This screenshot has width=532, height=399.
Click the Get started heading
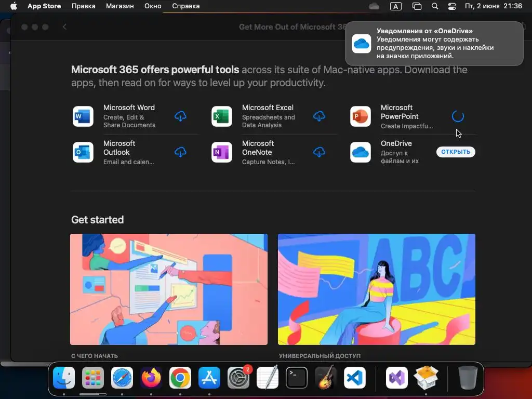pos(97,220)
